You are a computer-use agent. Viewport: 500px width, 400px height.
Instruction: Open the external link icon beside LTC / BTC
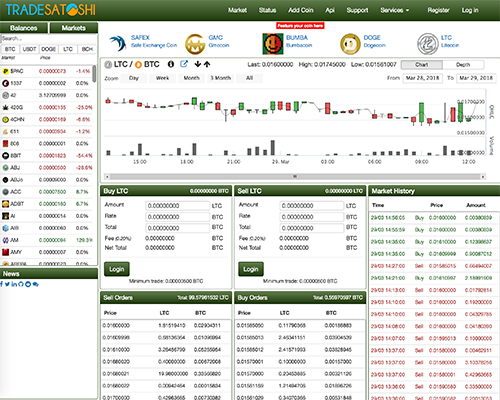click(184, 64)
